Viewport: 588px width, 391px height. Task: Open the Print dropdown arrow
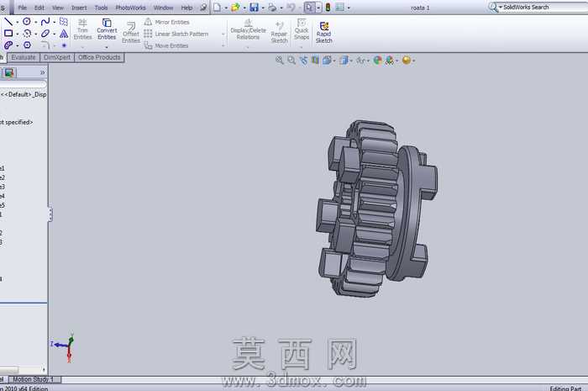tap(281, 8)
